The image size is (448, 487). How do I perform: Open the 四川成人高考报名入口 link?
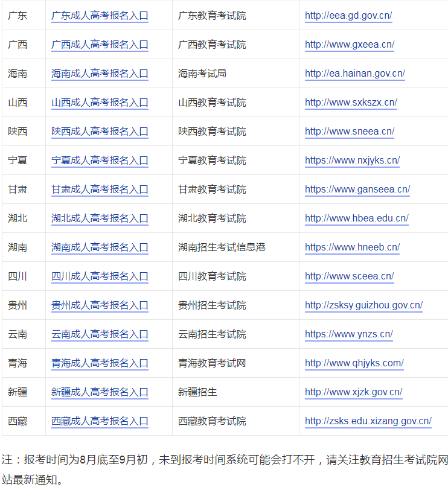pyautogui.click(x=100, y=276)
